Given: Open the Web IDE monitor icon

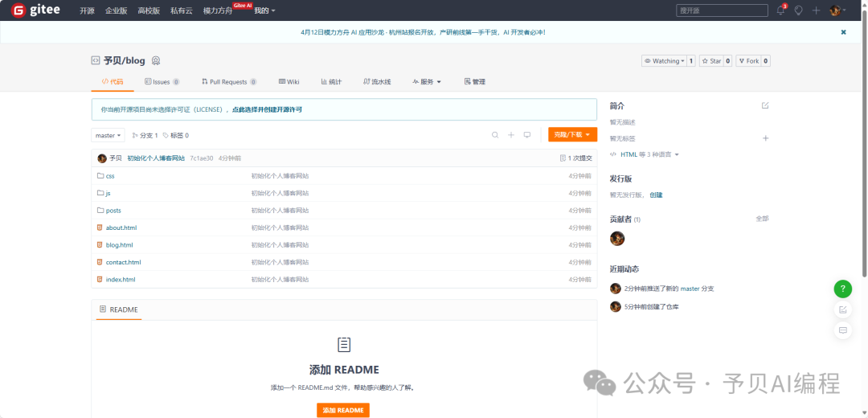Looking at the screenshot, I should click(x=527, y=134).
